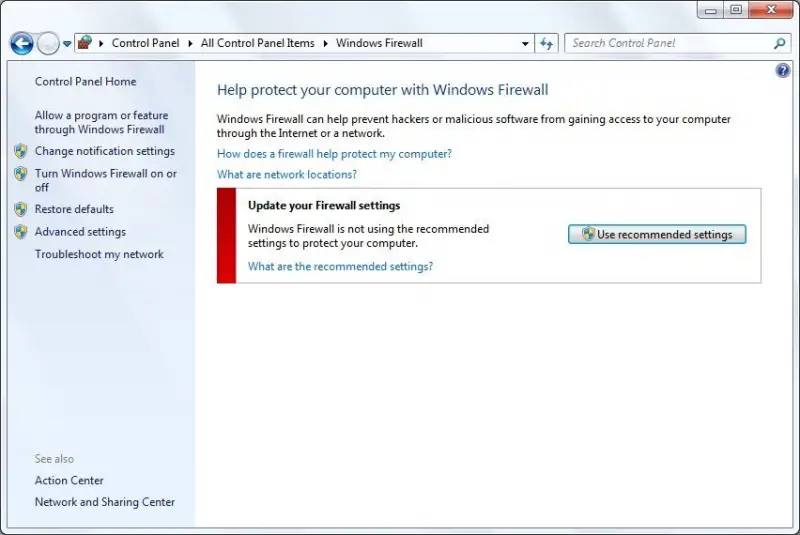800x535 pixels.
Task: Expand the arrow before Control Panel breadcrumb
Action: (101, 43)
